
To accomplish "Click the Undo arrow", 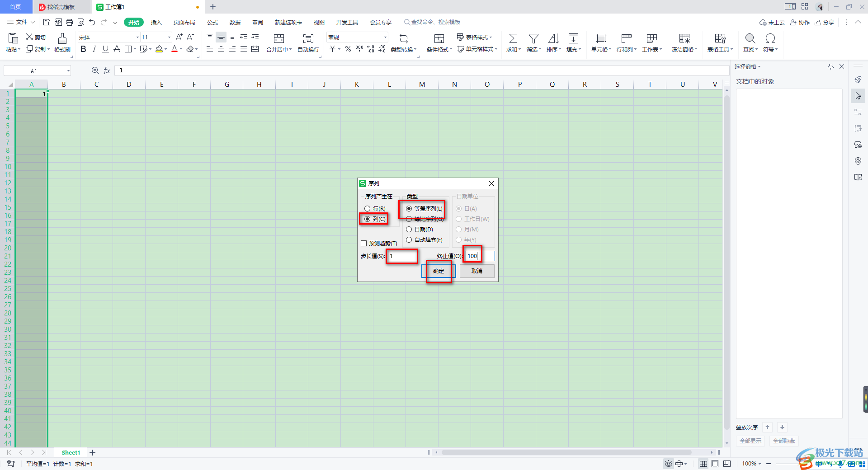I will pos(92,22).
